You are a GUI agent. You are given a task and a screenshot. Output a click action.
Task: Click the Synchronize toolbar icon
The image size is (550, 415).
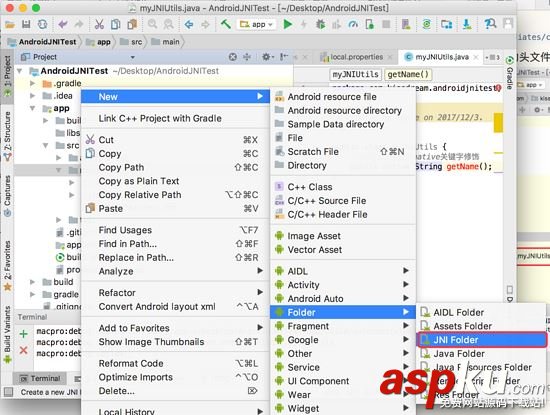(42, 24)
